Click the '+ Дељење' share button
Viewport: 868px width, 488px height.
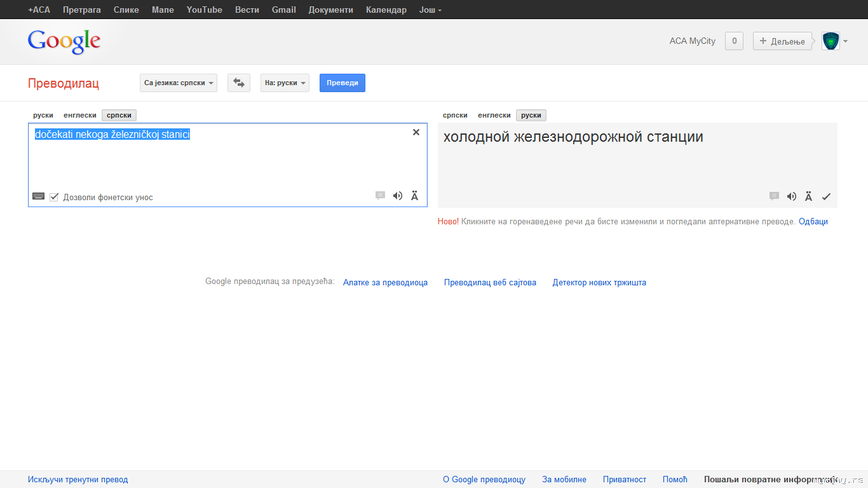pyautogui.click(x=782, y=41)
